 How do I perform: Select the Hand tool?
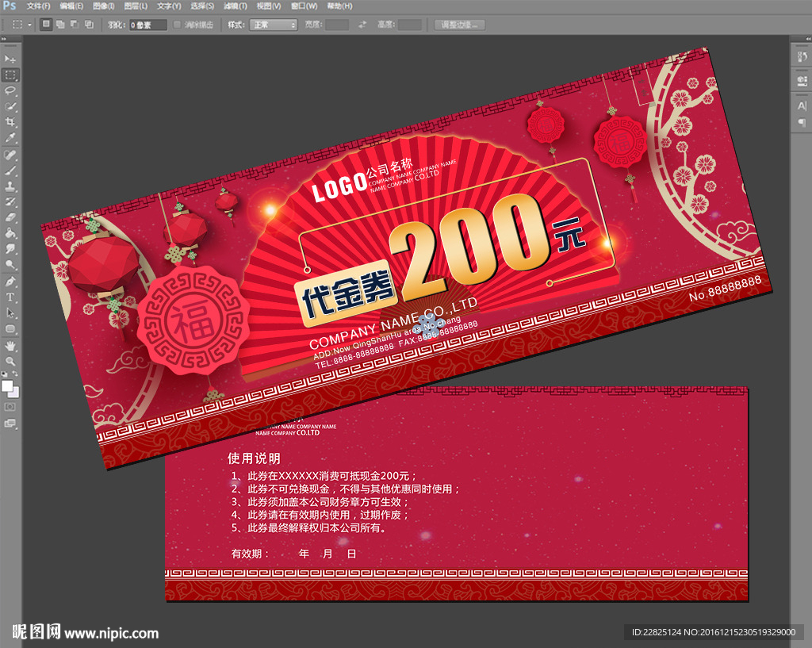pyautogui.click(x=10, y=346)
